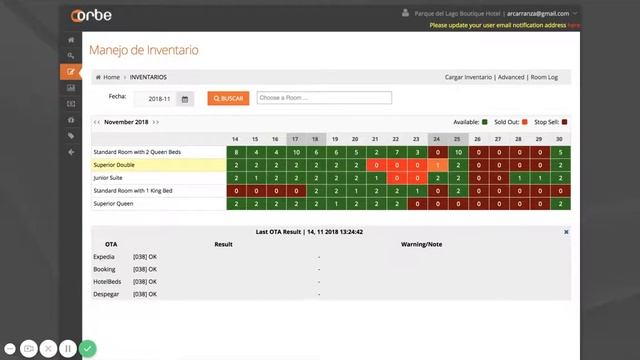Click the Booking OTA row
Viewport: 640px width, 360px height.
331,269
